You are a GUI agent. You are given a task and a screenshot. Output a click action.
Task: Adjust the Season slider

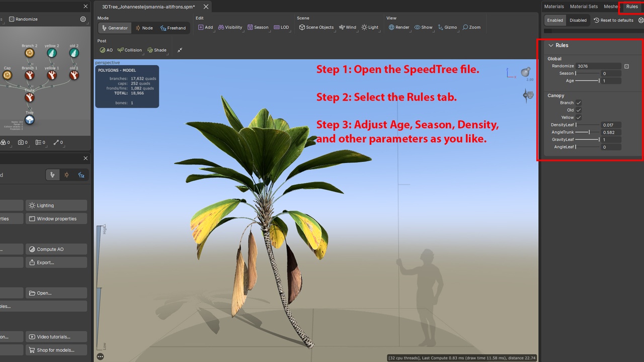(587, 73)
